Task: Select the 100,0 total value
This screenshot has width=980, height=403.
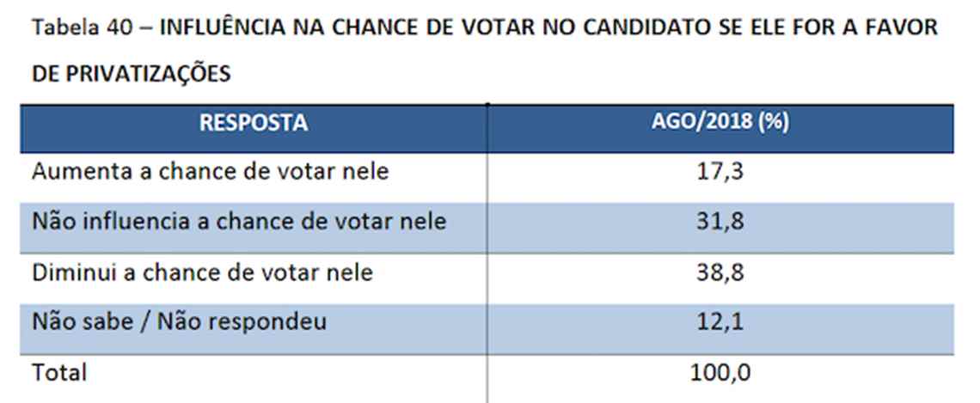Action: 720,374
